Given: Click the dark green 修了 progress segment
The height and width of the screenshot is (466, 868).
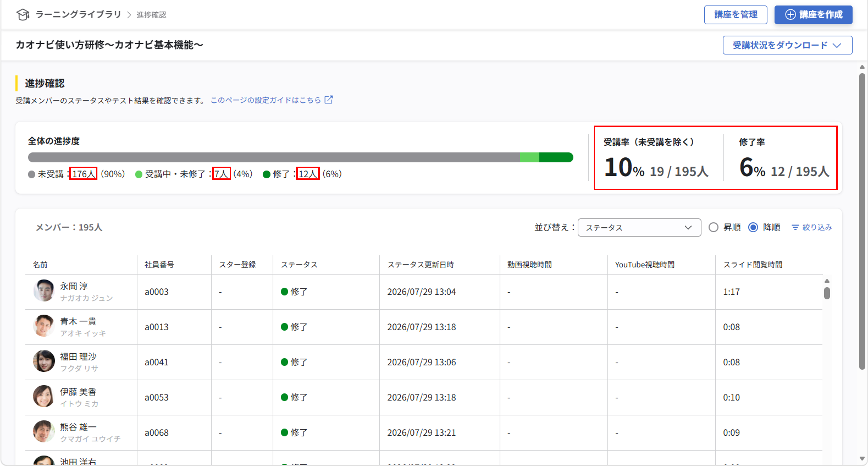Looking at the screenshot, I should pyautogui.click(x=556, y=158).
